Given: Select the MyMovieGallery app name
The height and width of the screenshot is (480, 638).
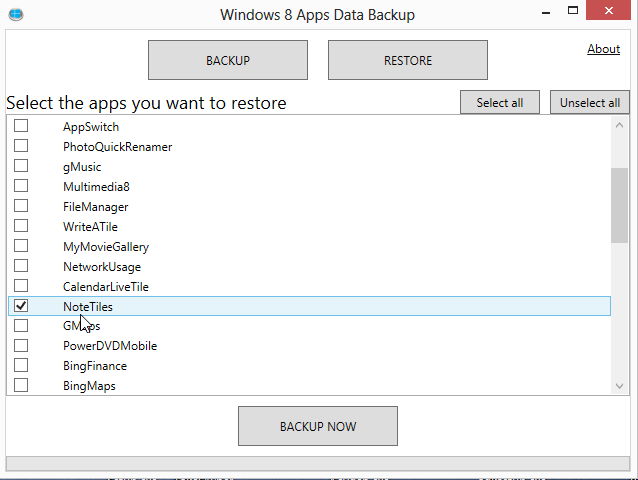Looking at the screenshot, I should tap(106, 247).
